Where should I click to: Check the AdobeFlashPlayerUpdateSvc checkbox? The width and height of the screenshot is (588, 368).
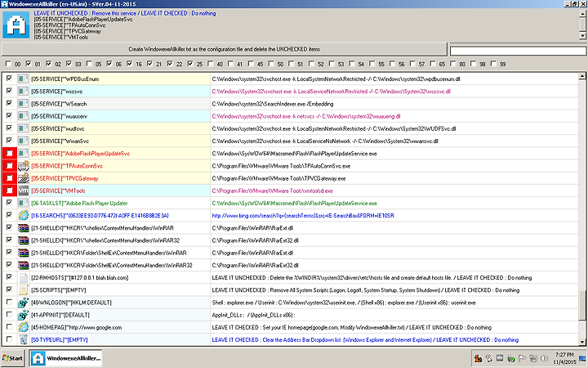coord(9,153)
